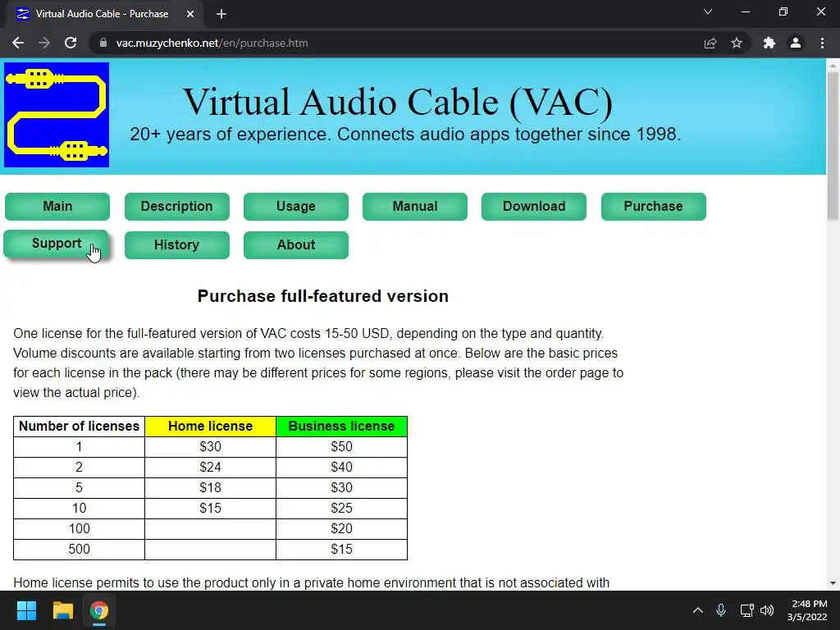Click the $40 Business license price
The width and height of the screenshot is (840, 630).
[342, 467]
